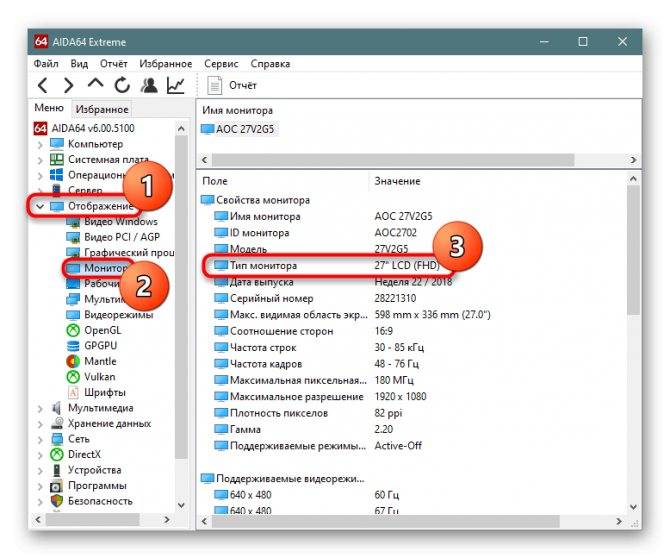The height and width of the screenshot is (558, 670).
Task: Click the Отчёт report page icon
Action: [x=215, y=85]
